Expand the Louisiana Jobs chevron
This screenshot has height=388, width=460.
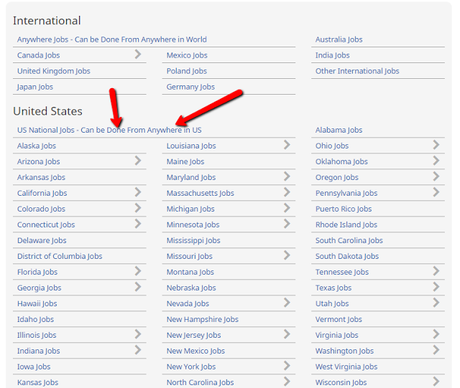(287, 145)
